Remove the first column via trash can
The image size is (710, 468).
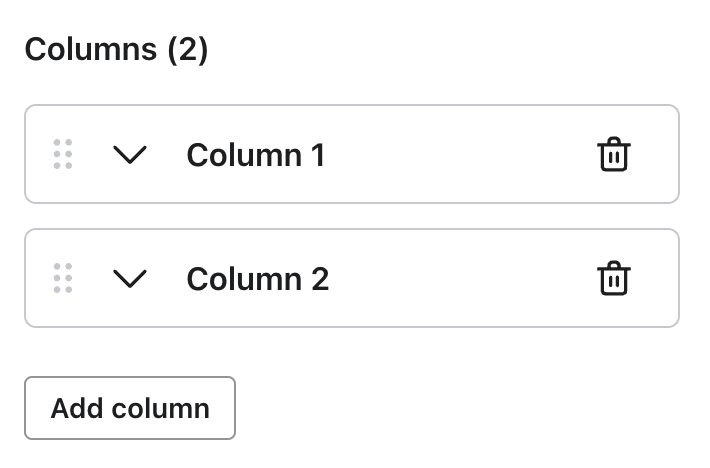coord(613,155)
